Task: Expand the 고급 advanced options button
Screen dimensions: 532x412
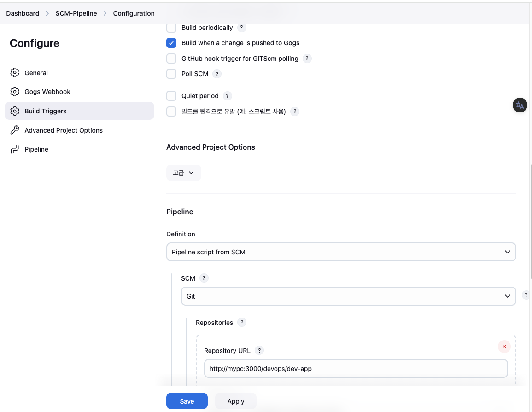Action: [183, 173]
